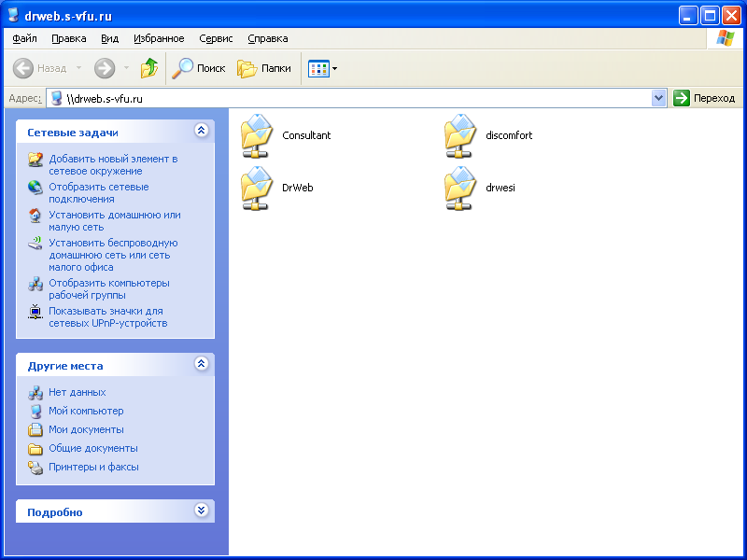Open the Consultant shared folder icon
The image size is (747, 560).
257,135
